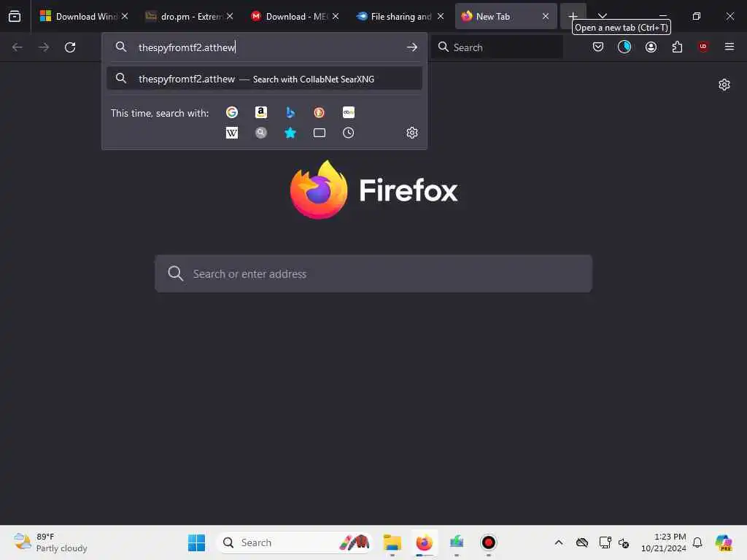Open a new tab with plus
Image resolution: width=747 pixels, height=560 pixels.
(x=573, y=16)
